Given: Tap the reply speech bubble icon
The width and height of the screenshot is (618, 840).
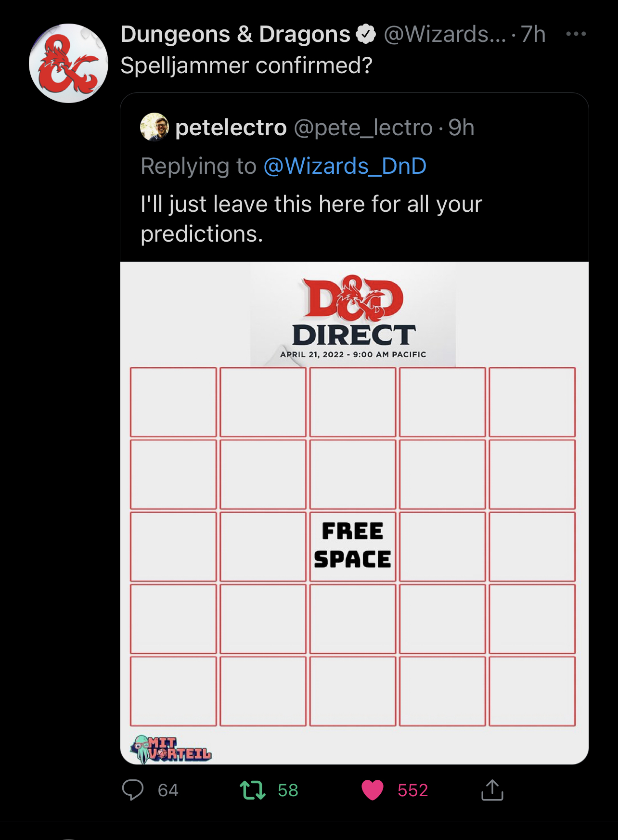Looking at the screenshot, I should (x=133, y=790).
